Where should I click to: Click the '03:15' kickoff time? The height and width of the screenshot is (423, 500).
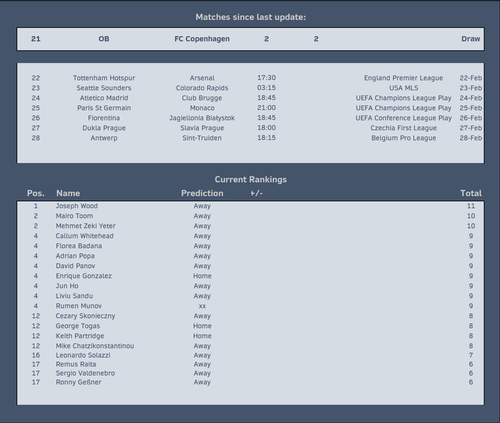(266, 88)
